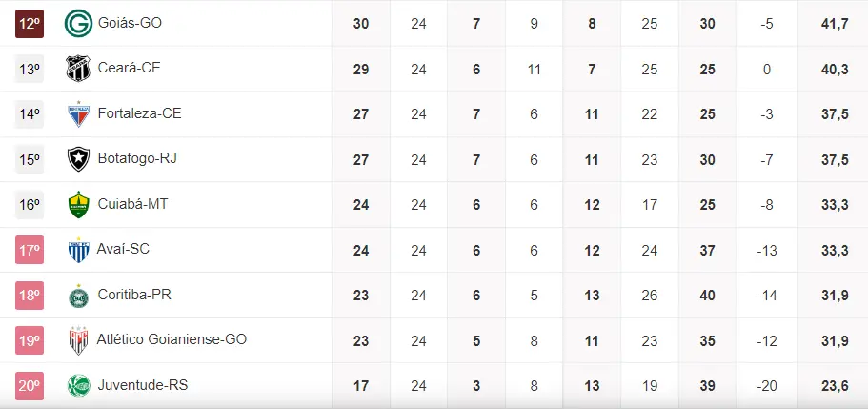Select the Fortaleza-CE team badge
The width and height of the screenshot is (868, 409).
77,113
